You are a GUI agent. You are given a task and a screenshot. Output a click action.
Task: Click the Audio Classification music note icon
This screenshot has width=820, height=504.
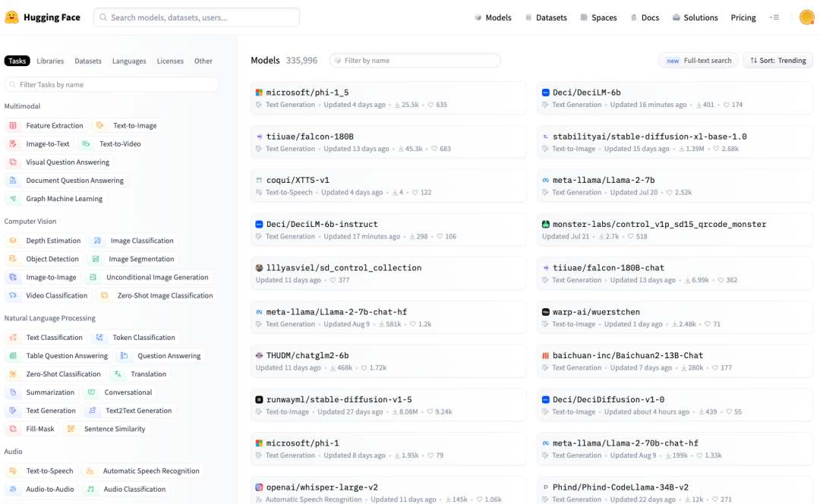point(91,489)
